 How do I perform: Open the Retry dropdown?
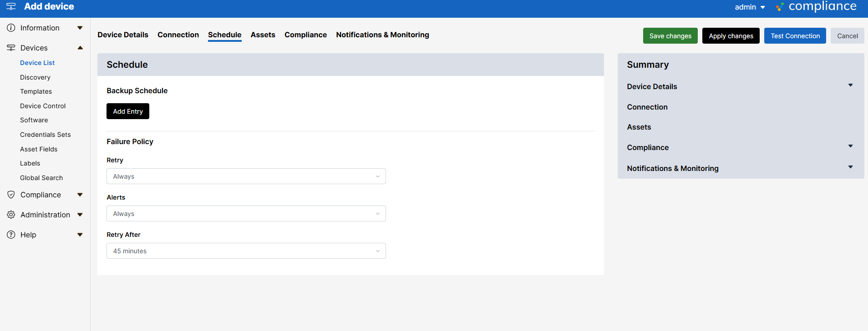pyautogui.click(x=246, y=176)
